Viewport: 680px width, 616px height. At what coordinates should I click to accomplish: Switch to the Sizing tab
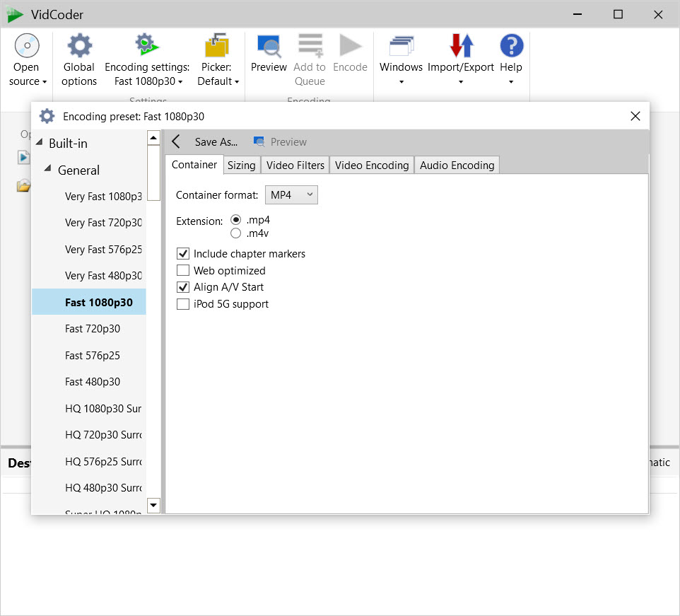click(x=242, y=165)
